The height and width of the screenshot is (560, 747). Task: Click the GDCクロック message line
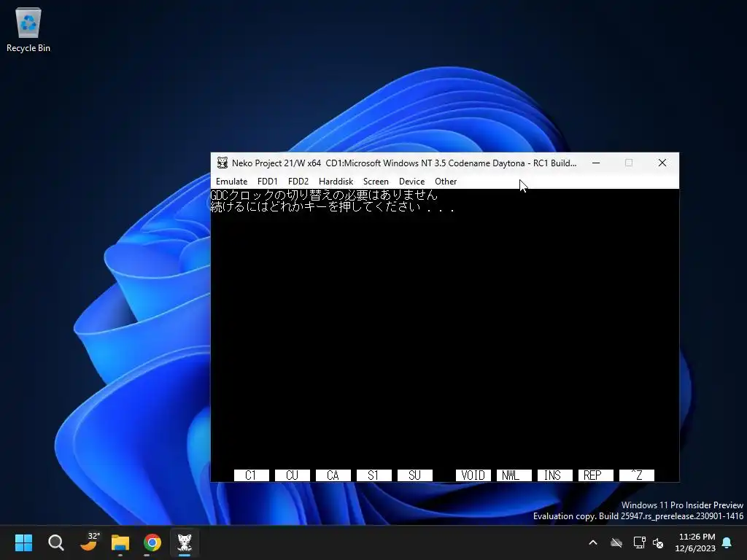(x=324, y=195)
